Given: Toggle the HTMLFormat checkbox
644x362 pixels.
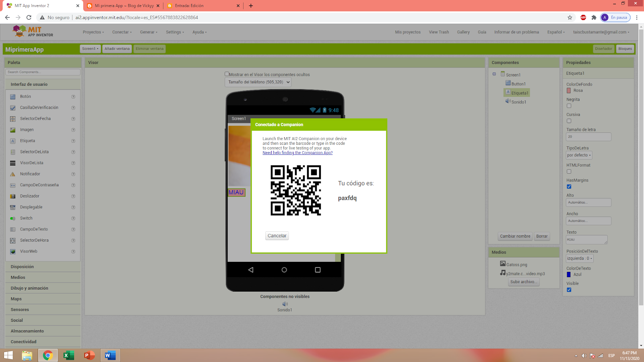Looking at the screenshot, I should [569, 171].
